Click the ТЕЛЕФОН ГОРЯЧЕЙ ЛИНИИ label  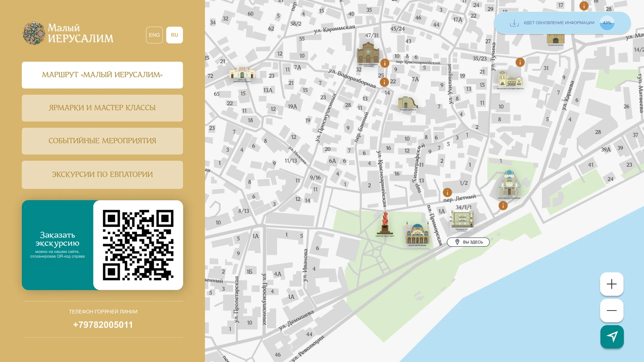(103, 312)
